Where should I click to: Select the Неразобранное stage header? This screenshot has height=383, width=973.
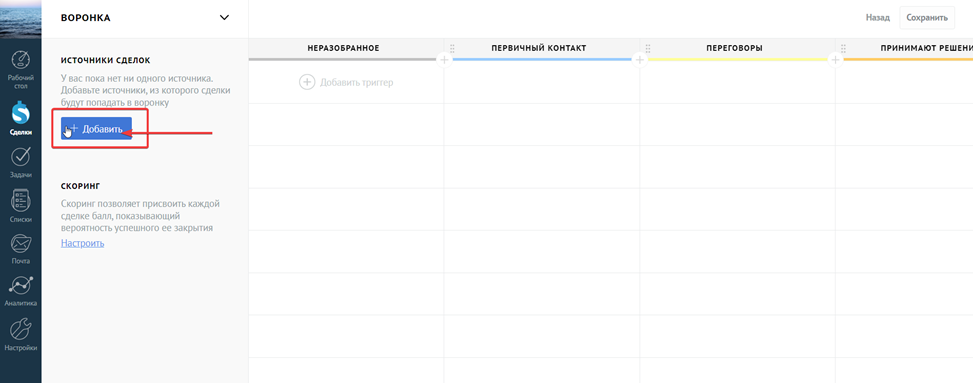click(343, 48)
